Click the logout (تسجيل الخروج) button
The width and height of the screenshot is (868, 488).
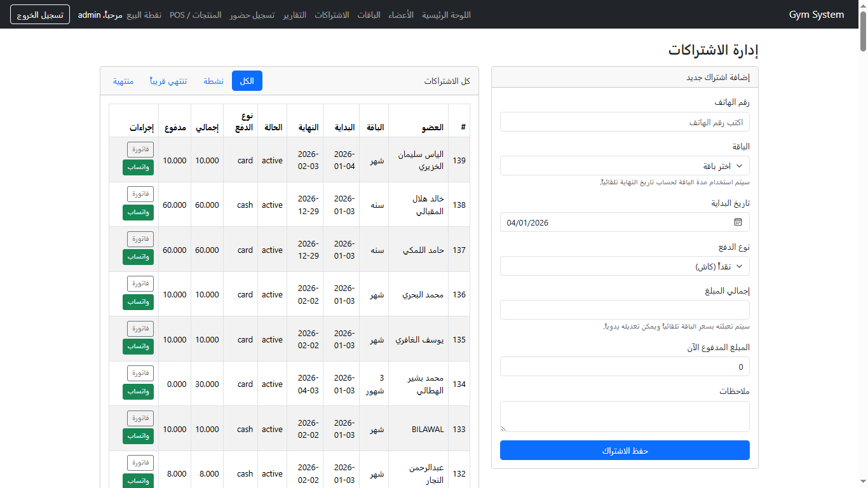coord(40,15)
